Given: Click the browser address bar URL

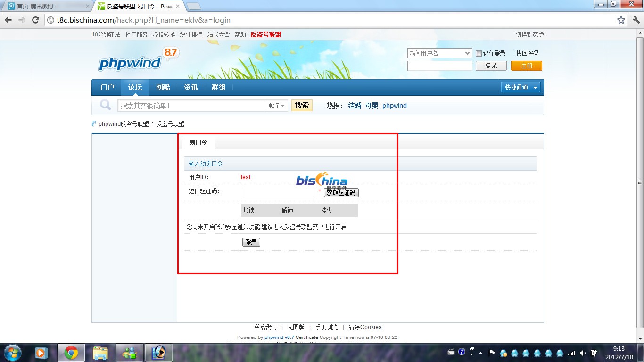Looking at the screenshot, I should tap(143, 20).
